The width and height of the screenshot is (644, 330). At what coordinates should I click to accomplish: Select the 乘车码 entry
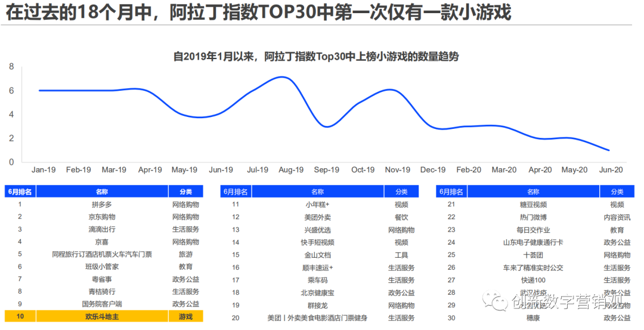pos(317,280)
